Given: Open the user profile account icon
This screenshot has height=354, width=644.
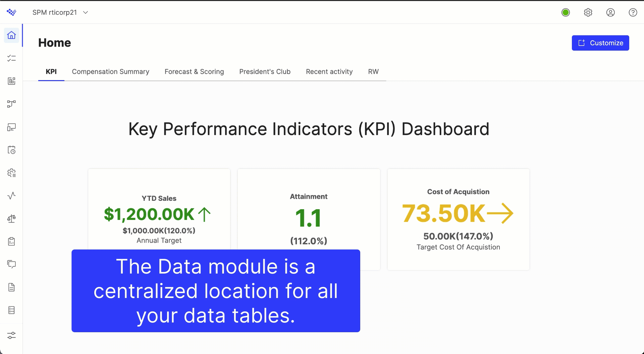Looking at the screenshot, I should [610, 12].
